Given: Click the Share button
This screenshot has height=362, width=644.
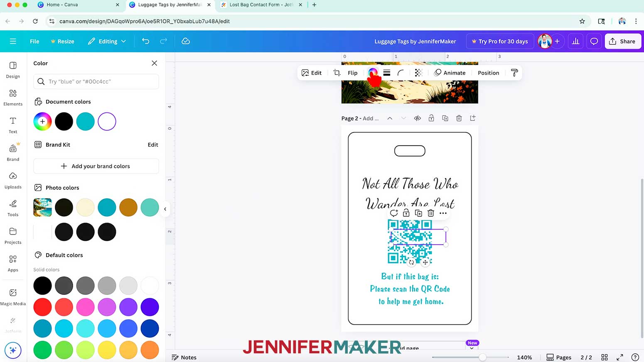Looking at the screenshot, I should click(623, 41).
